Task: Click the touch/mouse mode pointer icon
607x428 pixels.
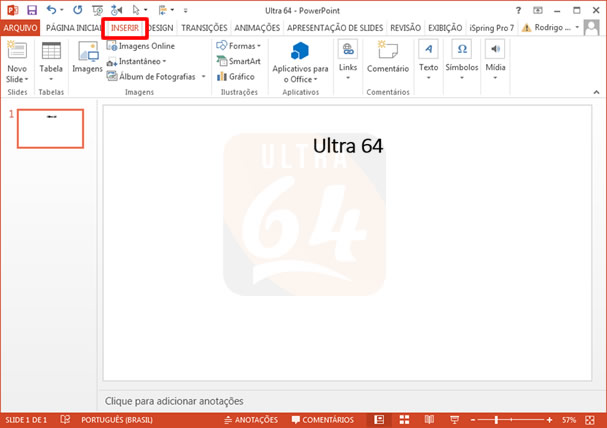Action: tap(136, 10)
